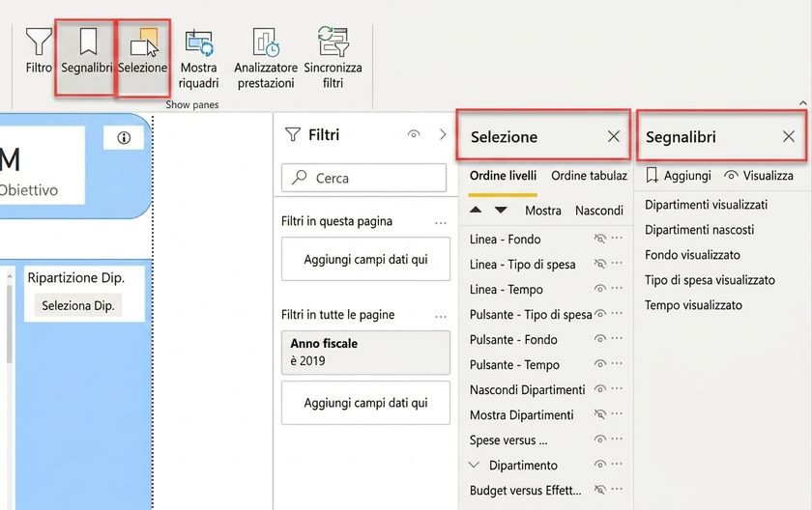This screenshot has width=812, height=510.
Task: Click page filter Aggiungi campi dati qui
Action: coord(365,259)
